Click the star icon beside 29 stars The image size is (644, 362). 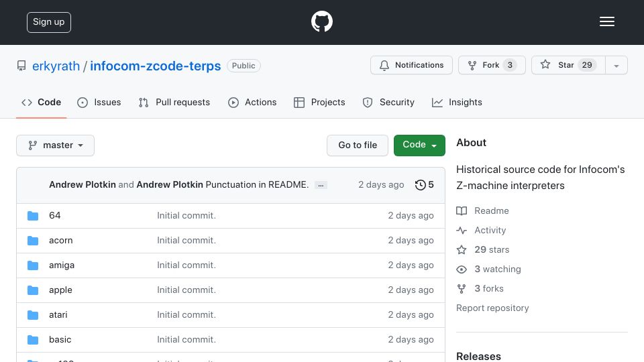(462, 249)
